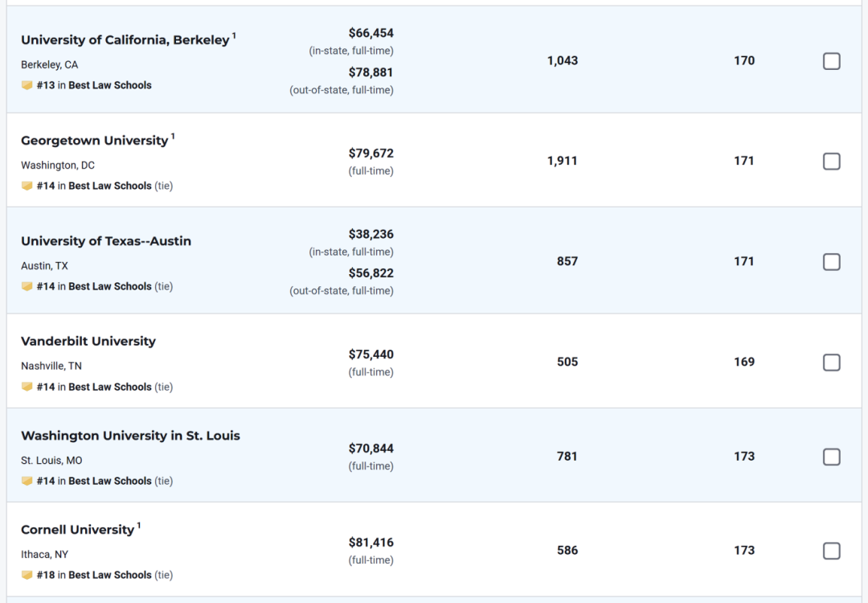Screen dimensions: 868x603
Task: Tick the Georgetown University compare checkbox
Action: pos(832,162)
